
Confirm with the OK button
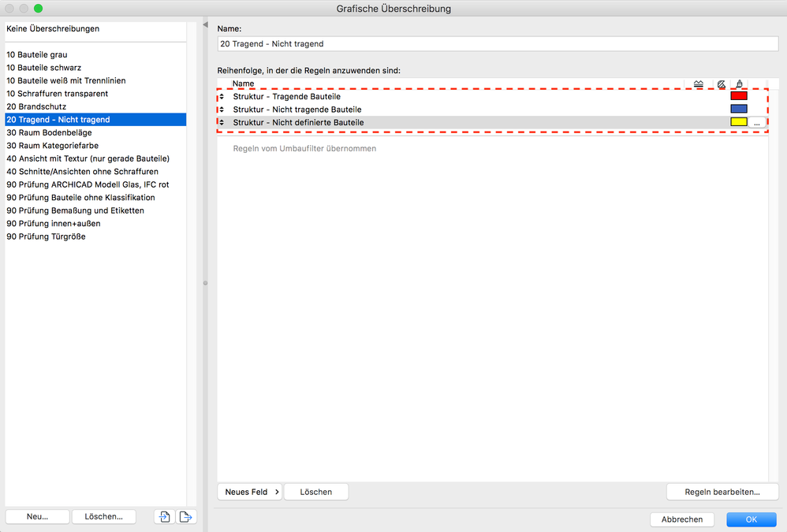point(752,519)
